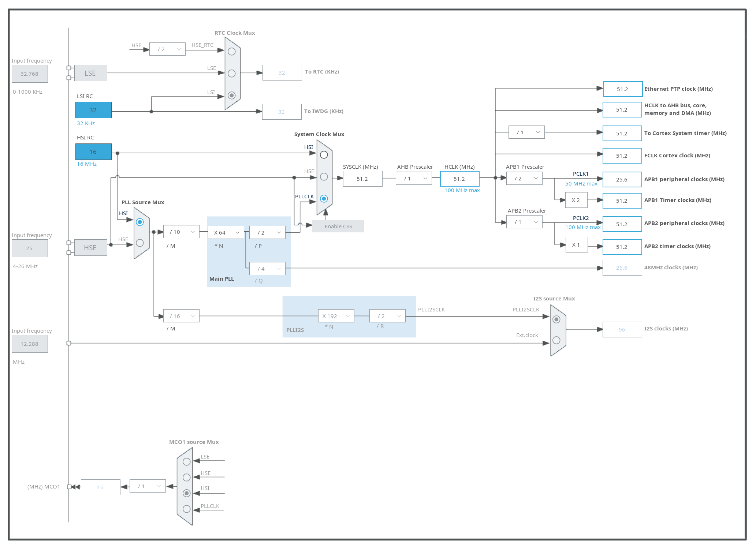Click the HCLK (MHz) value field

[x=459, y=179]
